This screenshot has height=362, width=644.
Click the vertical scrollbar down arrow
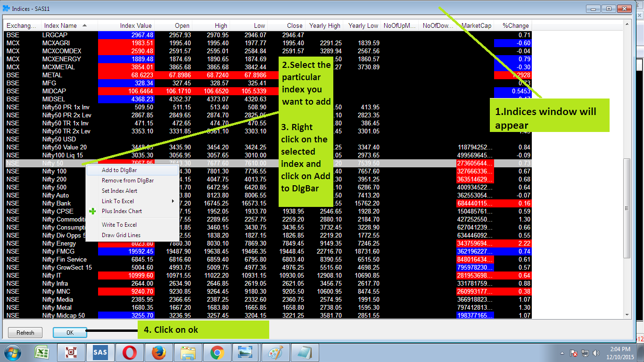point(627,315)
